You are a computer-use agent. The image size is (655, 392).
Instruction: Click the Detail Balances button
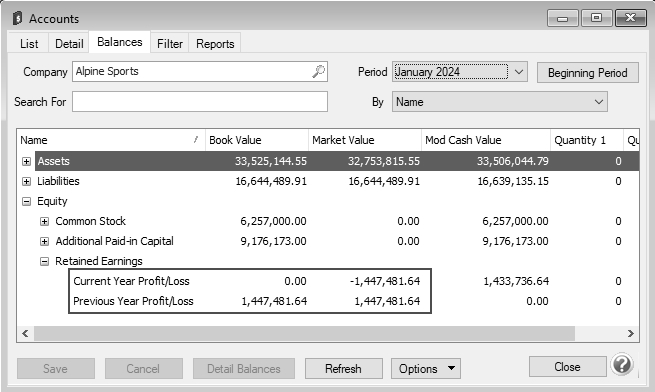pyautogui.click(x=244, y=369)
